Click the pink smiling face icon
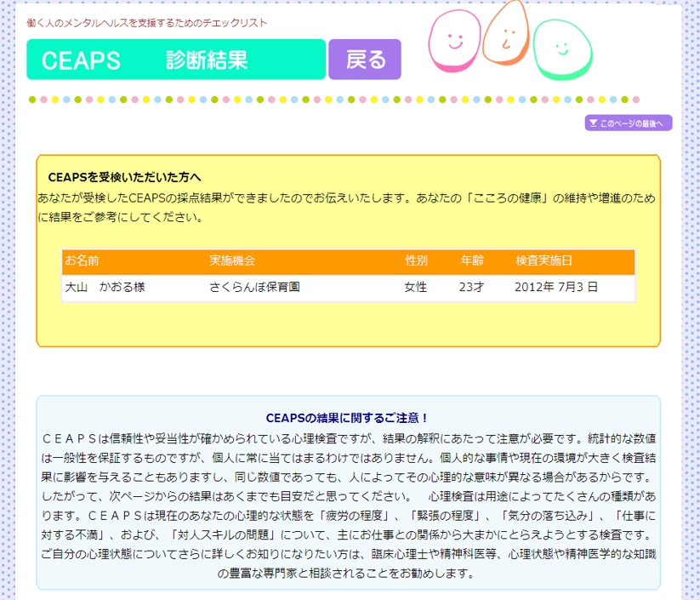This screenshot has width=700, height=600. (453, 41)
